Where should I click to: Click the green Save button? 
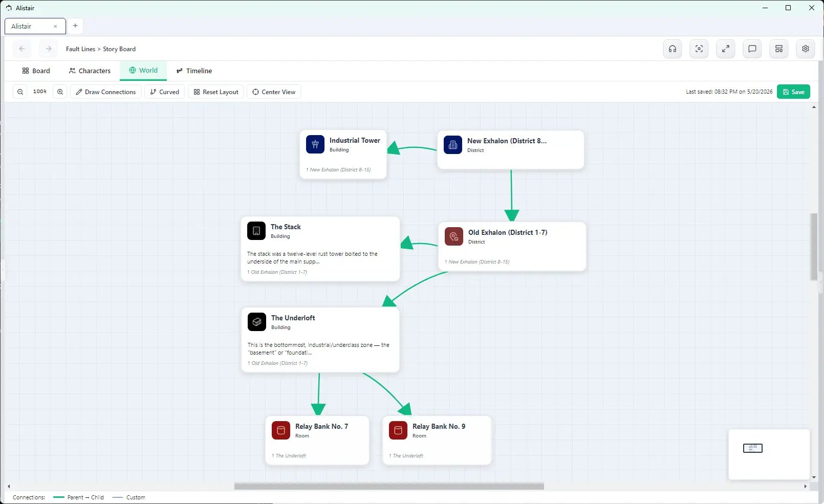tap(793, 92)
